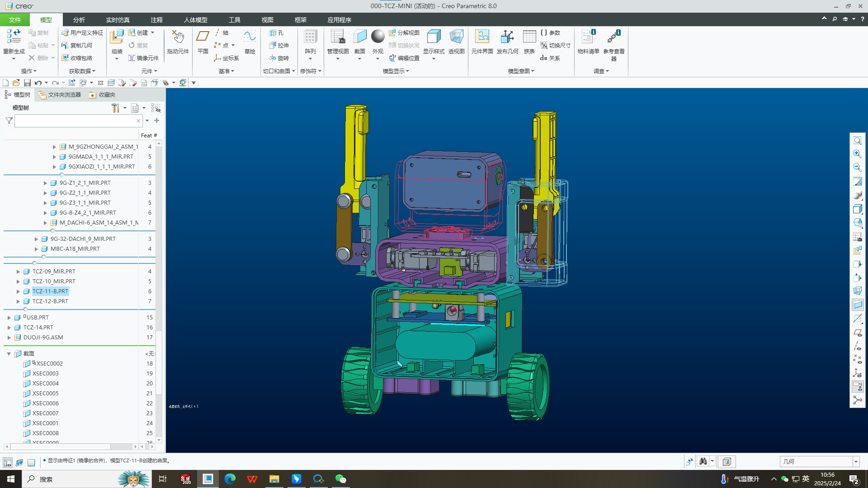Click the Zoom Out magnifier icon
This screenshot has width=868, height=488.
857,168
